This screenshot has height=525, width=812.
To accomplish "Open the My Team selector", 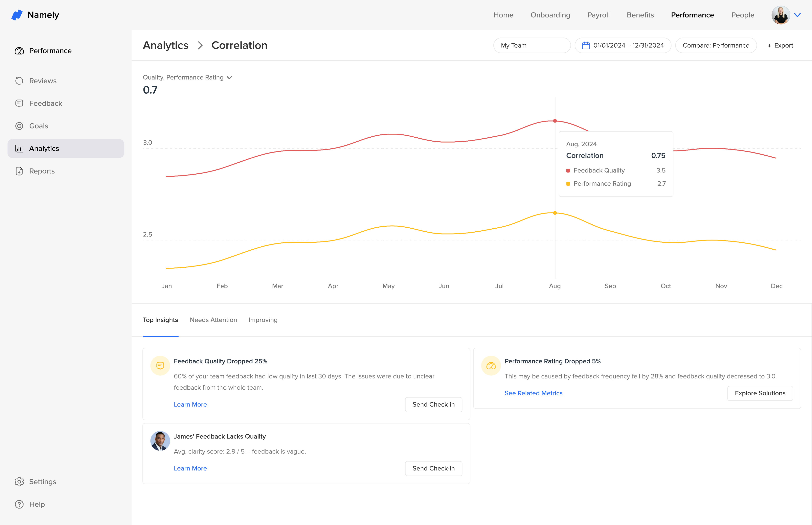I will [531, 45].
